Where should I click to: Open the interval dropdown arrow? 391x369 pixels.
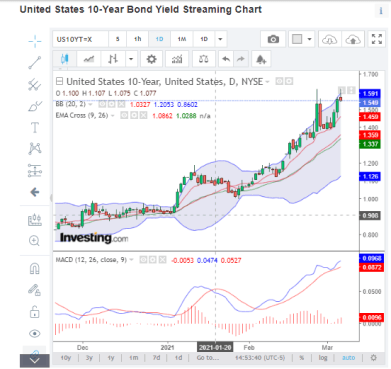pos(220,39)
